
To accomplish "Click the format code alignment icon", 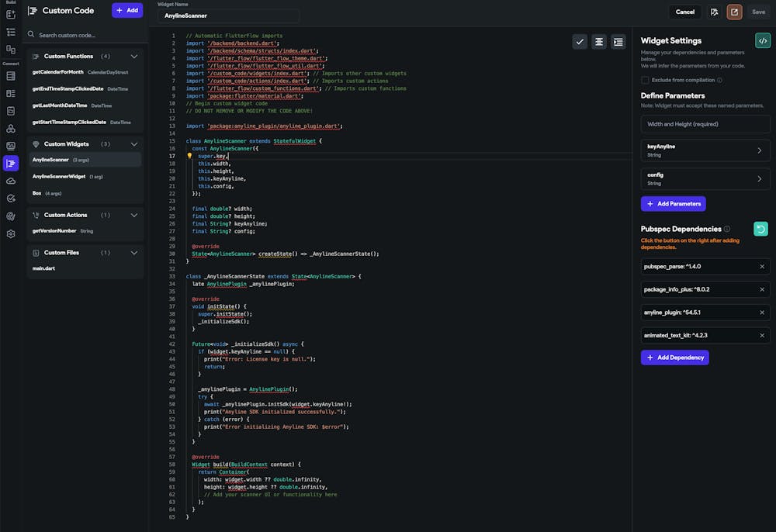I will tap(599, 42).
